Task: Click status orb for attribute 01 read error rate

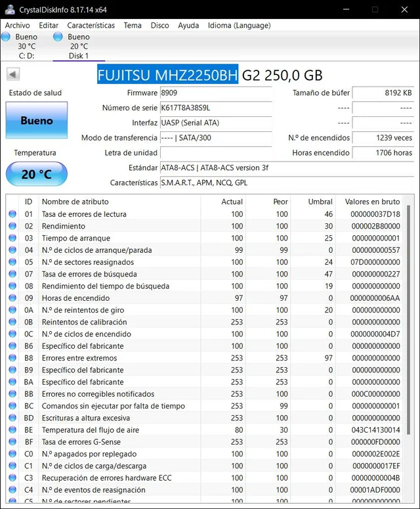Action: [12, 214]
